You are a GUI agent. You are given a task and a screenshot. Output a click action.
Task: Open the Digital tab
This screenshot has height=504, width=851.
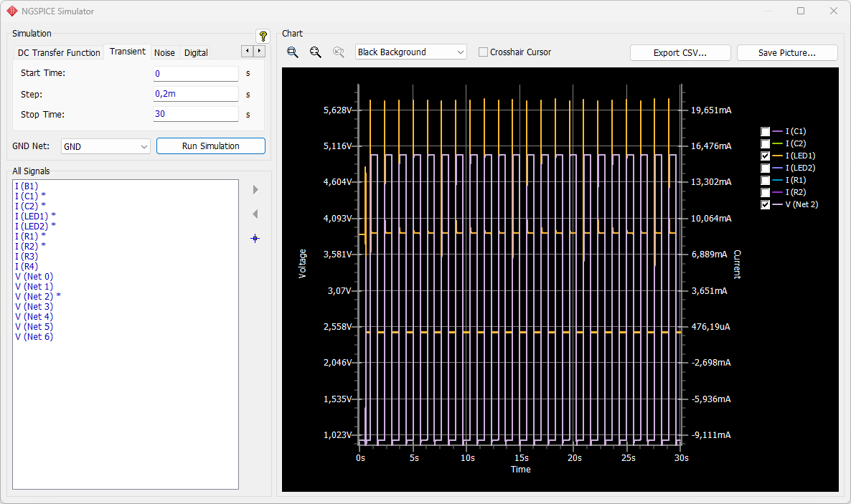pyautogui.click(x=196, y=52)
